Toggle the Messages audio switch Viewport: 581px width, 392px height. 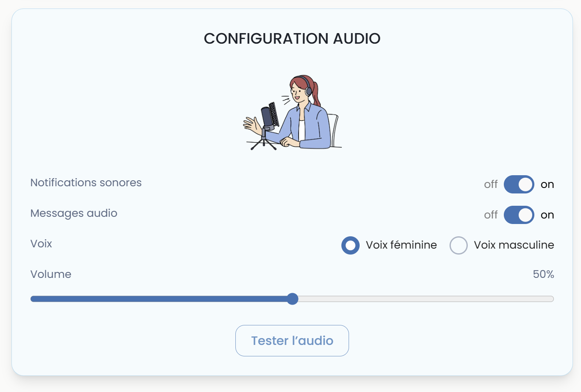(519, 215)
